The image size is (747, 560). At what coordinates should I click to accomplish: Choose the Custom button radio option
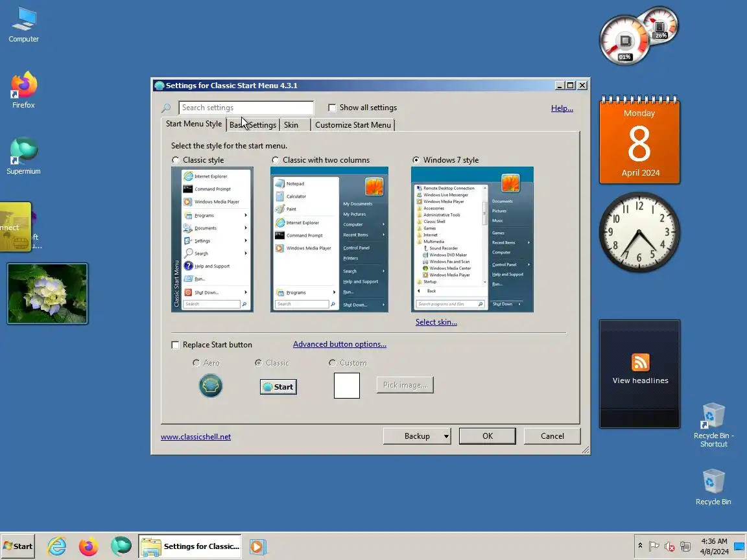point(332,363)
